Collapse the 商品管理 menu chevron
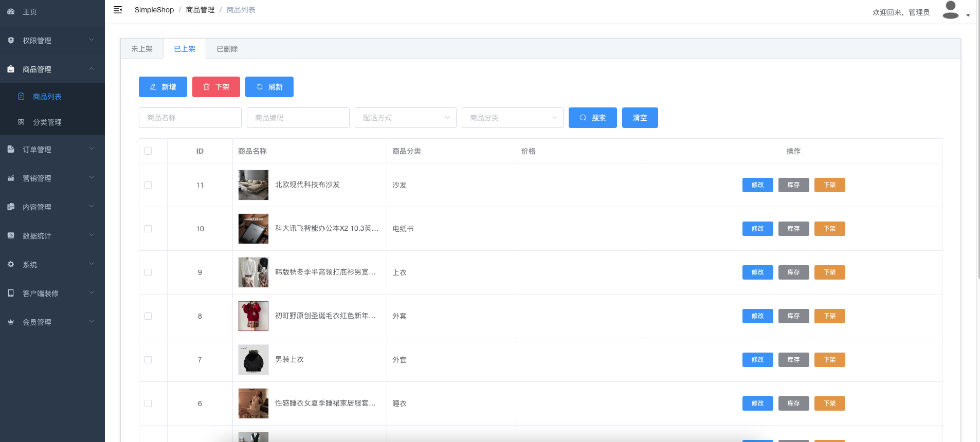This screenshot has height=442, width=980. coord(92,68)
